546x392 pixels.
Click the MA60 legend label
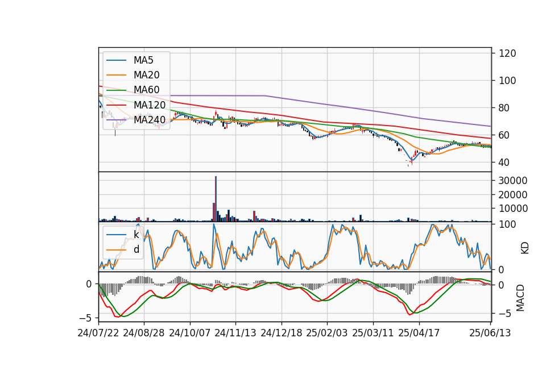point(146,90)
